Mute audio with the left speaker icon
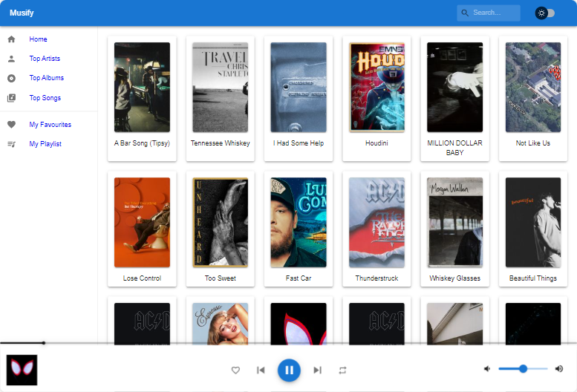Viewport: 577px width, 392px height. click(x=487, y=369)
